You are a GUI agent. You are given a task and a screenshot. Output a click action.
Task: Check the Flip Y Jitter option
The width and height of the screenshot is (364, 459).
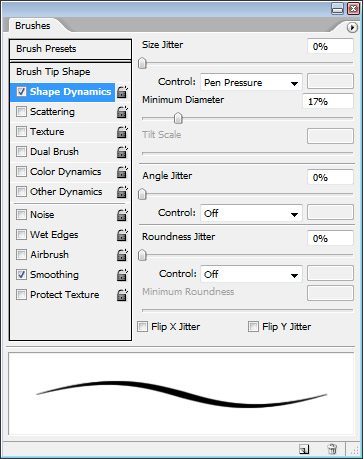pyautogui.click(x=253, y=326)
